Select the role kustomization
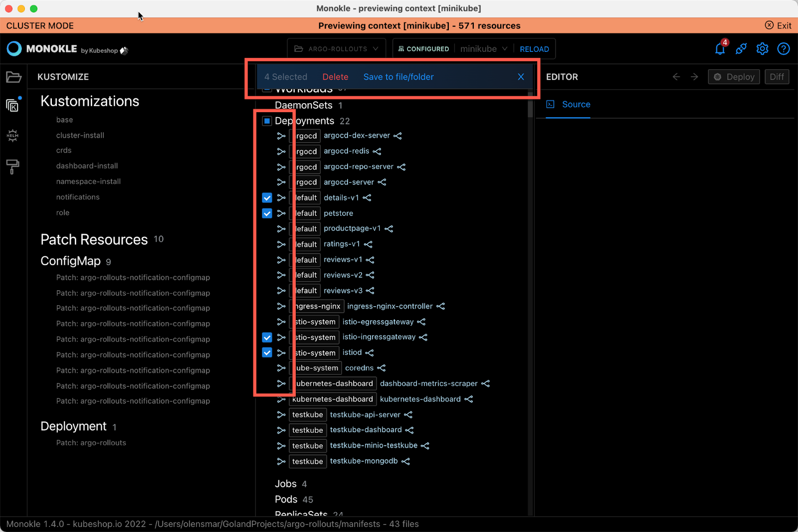798x532 pixels. click(63, 212)
